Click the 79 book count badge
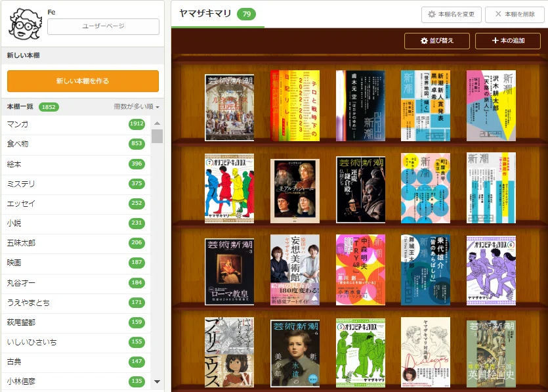The height and width of the screenshot is (392, 548). (x=246, y=14)
